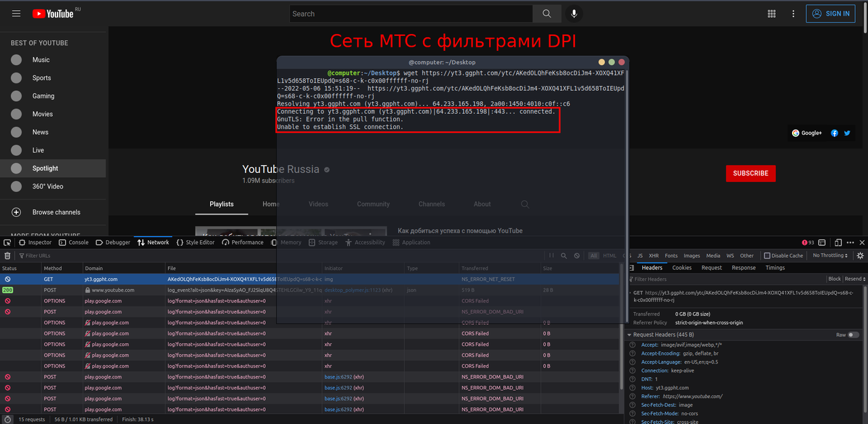Toggle the All request filter

[x=594, y=256]
